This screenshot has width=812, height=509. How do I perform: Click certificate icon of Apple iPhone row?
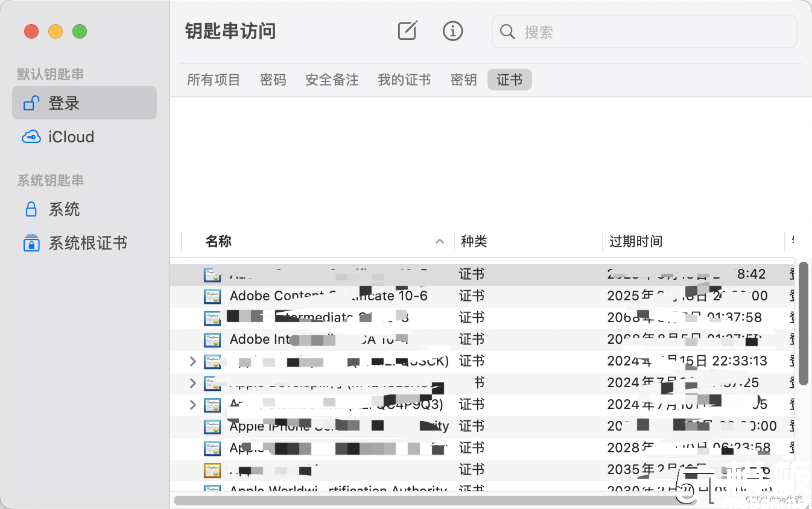[212, 426]
